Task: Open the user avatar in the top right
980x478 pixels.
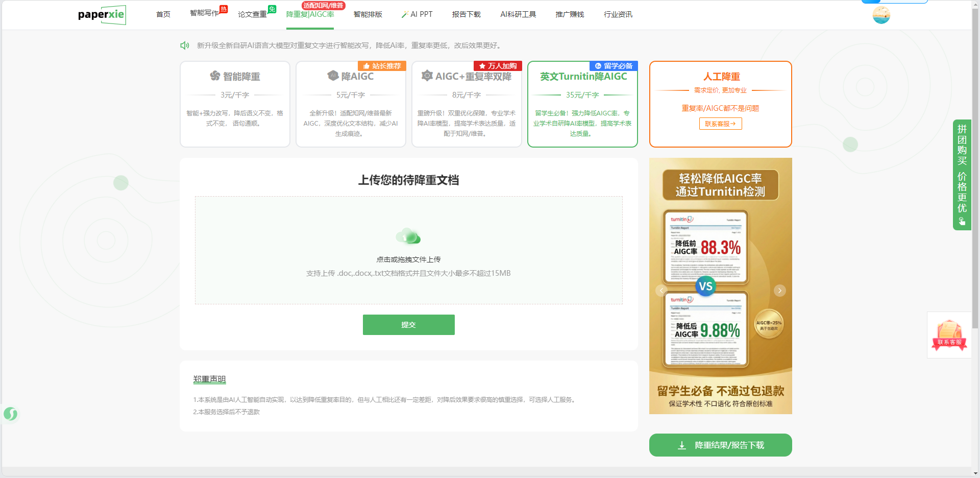Action: tap(881, 15)
